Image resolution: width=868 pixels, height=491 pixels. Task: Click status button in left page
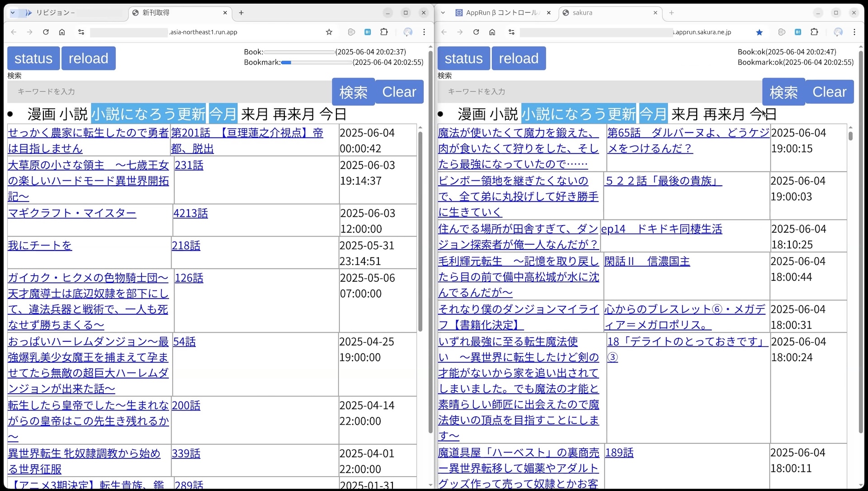pyautogui.click(x=33, y=58)
